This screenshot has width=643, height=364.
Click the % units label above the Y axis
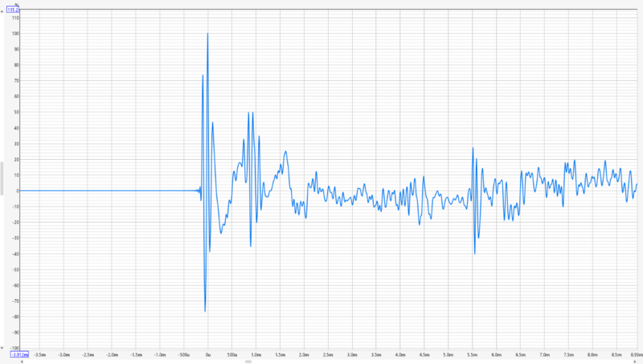pyautogui.click(x=17, y=5)
